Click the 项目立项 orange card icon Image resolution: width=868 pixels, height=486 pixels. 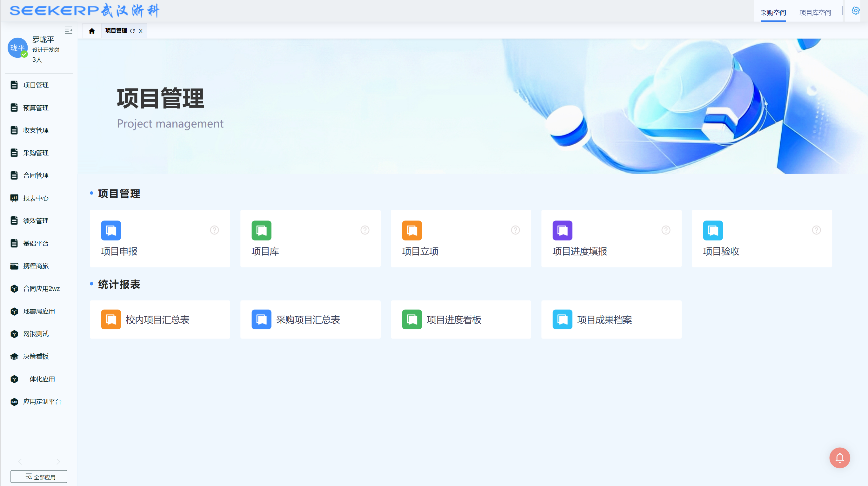[412, 230]
